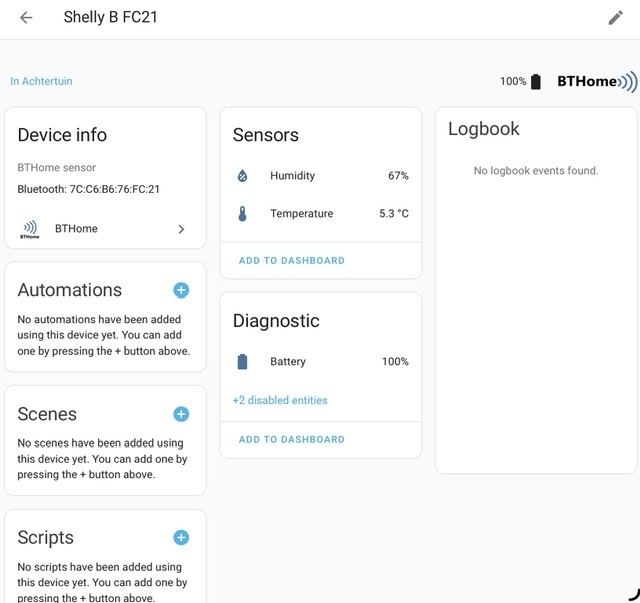The width and height of the screenshot is (640, 603).
Task: Add Diagnostic entities to dashboard
Action: click(x=291, y=439)
